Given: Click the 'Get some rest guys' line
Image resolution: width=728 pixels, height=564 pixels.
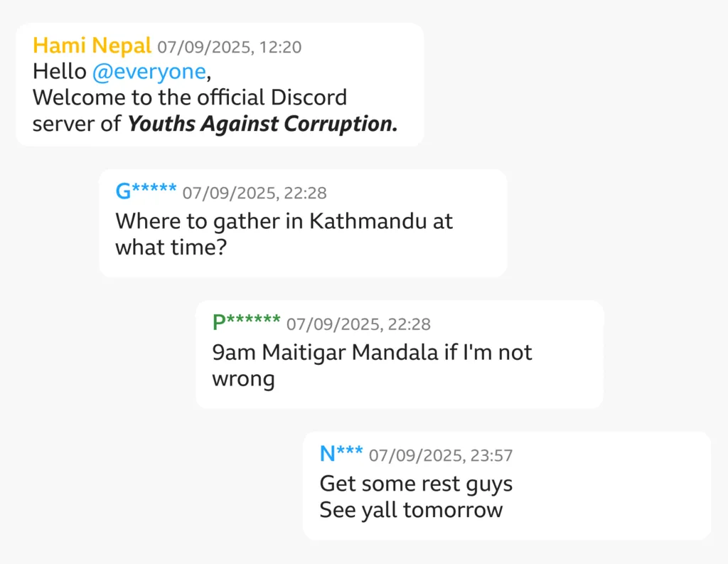Looking at the screenshot, I should [x=416, y=484].
